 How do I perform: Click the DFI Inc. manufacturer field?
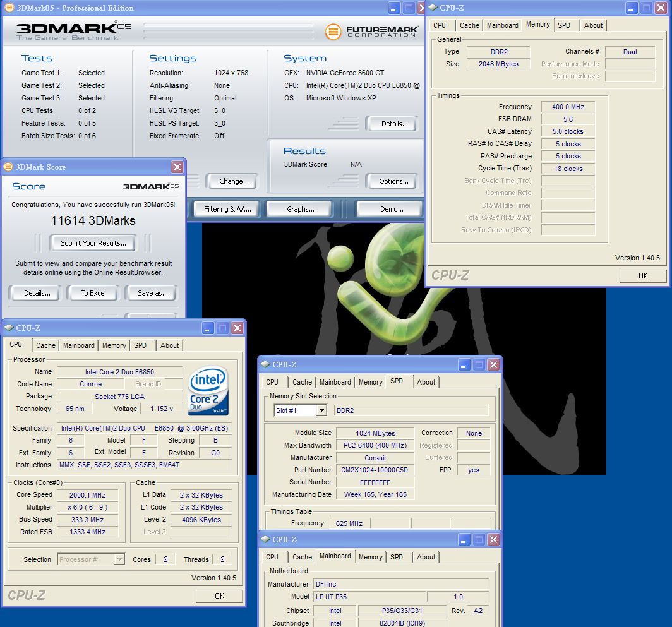(401, 584)
